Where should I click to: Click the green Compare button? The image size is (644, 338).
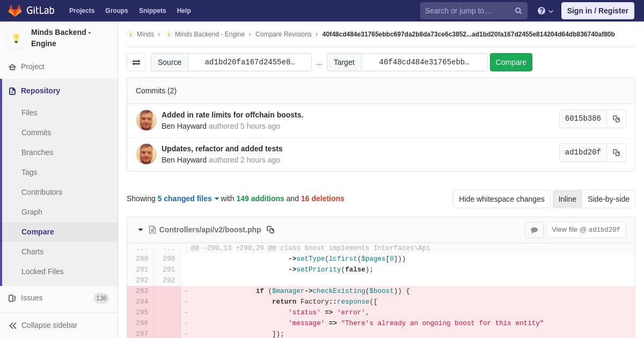click(511, 62)
